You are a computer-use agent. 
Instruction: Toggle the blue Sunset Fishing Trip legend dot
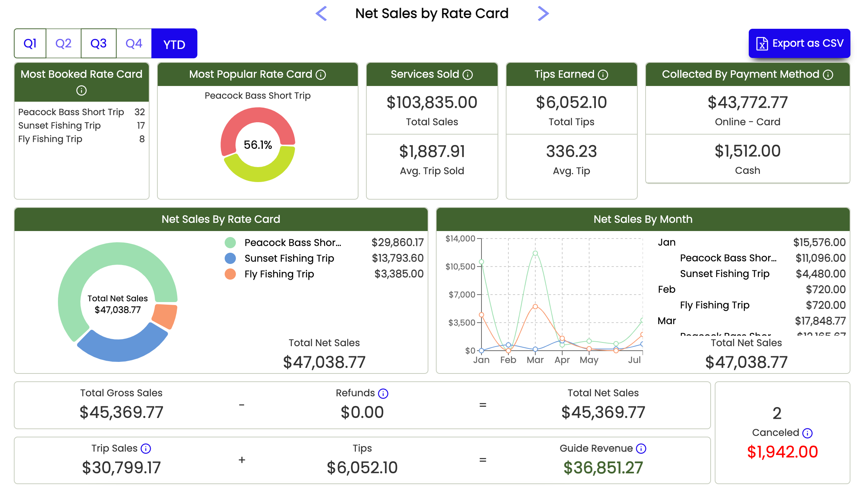click(x=230, y=258)
